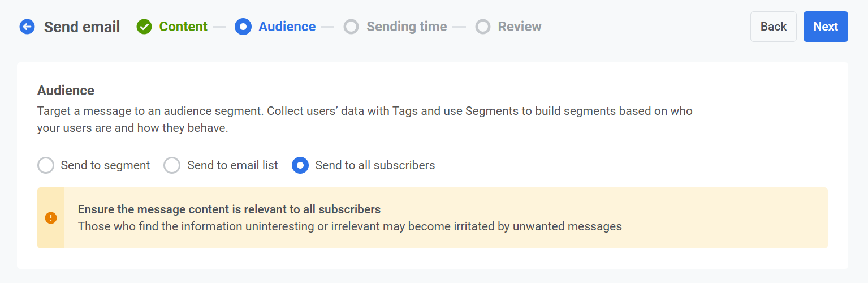Click the green Content checkmark icon
868x283 pixels.
click(x=144, y=27)
